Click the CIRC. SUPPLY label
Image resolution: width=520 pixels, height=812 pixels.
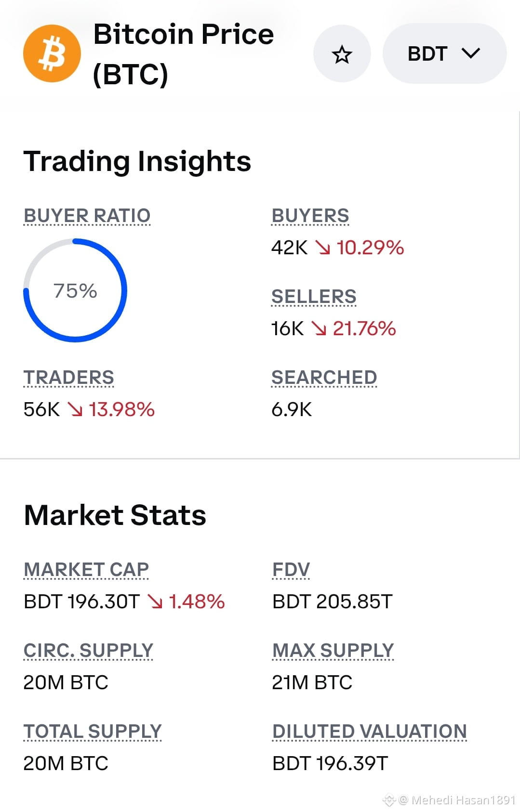[x=88, y=650]
